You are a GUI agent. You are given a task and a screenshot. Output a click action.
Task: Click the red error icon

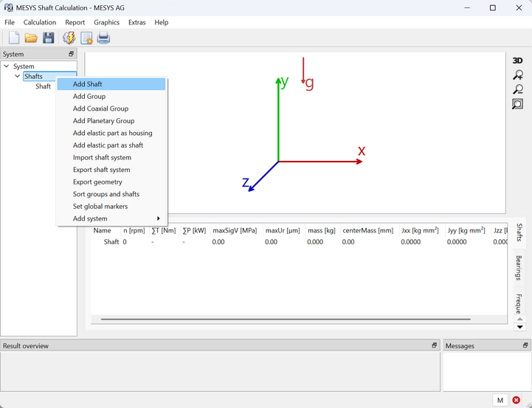(517, 400)
